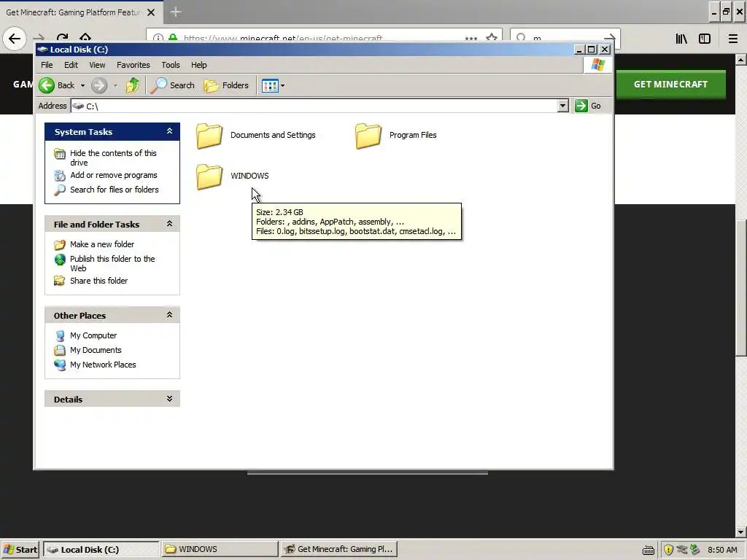747x560 pixels.
Task: Click the Go button next to address bar
Action: [x=588, y=106]
